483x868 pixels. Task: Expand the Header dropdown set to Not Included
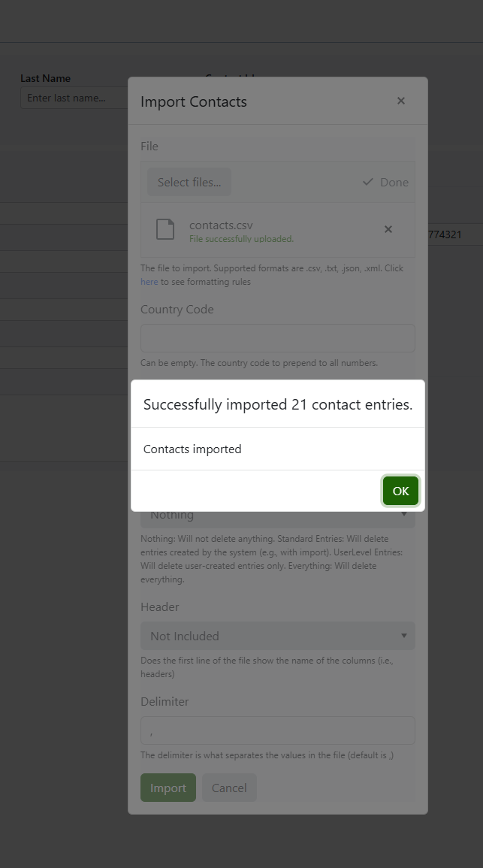pyautogui.click(x=278, y=636)
